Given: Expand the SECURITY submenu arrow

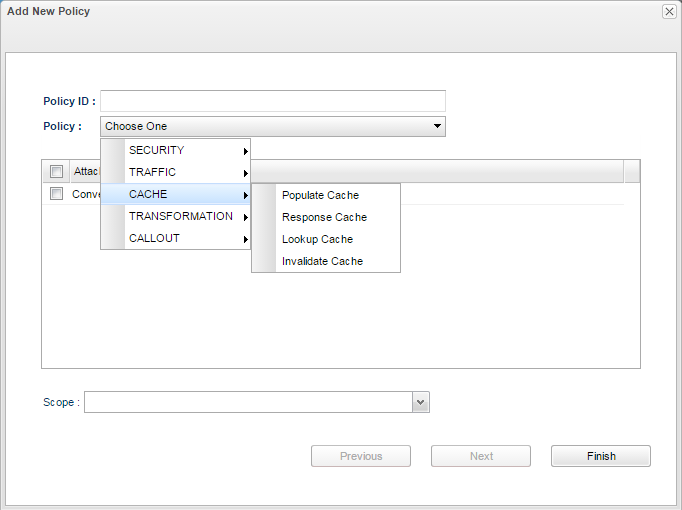Looking at the screenshot, I should (246, 151).
